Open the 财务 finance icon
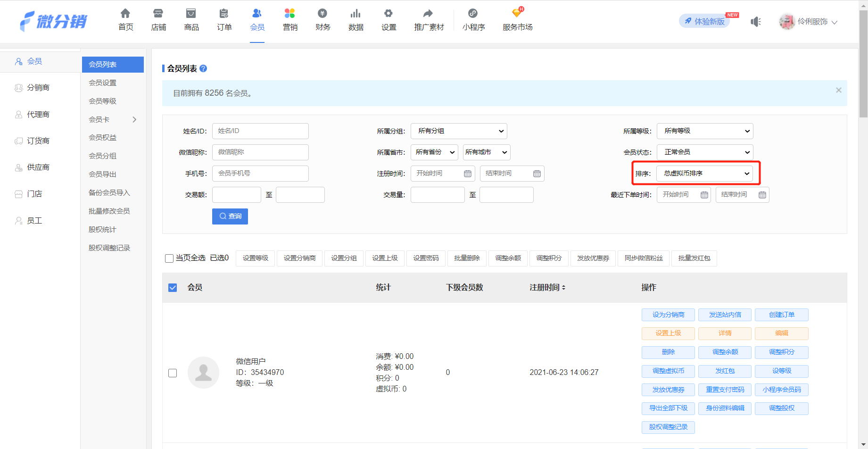868x449 pixels. point(322,13)
